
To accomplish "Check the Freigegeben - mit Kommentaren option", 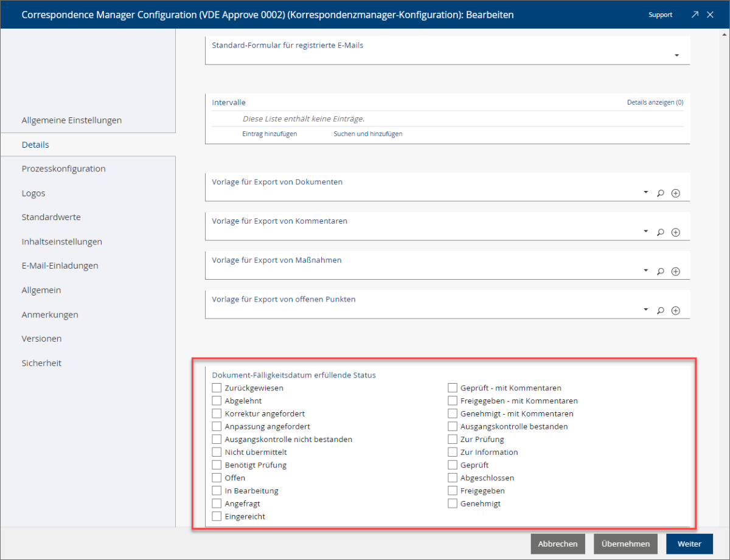I will [x=453, y=401].
